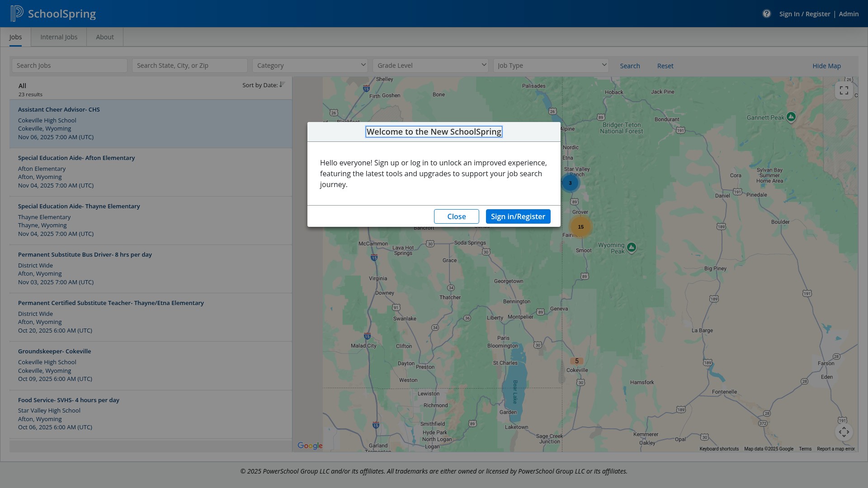Toggle the Sort by Date order icon
The height and width of the screenshot is (488, 868).
282,84
